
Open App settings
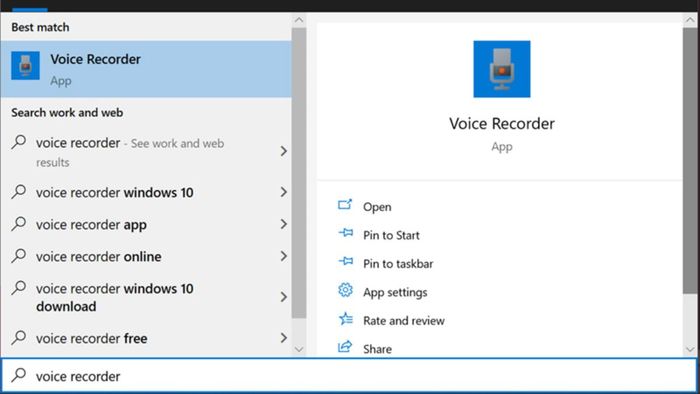pos(395,293)
